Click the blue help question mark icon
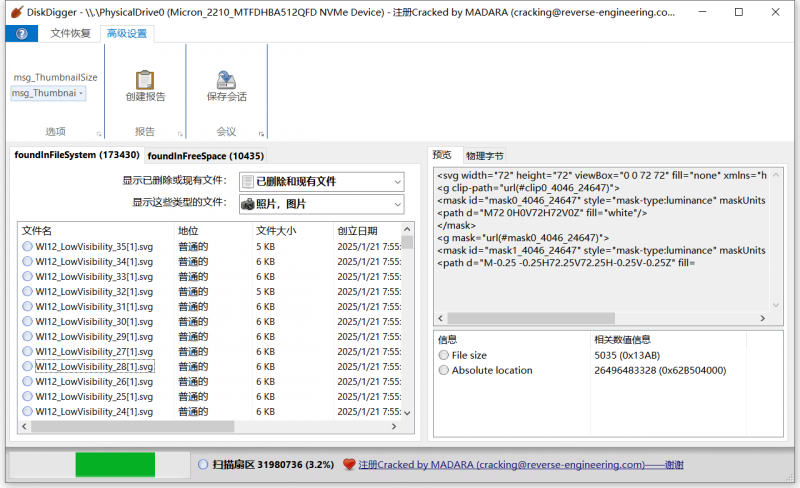This screenshot has height=488, width=800. pyautogui.click(x=21, y=34)
